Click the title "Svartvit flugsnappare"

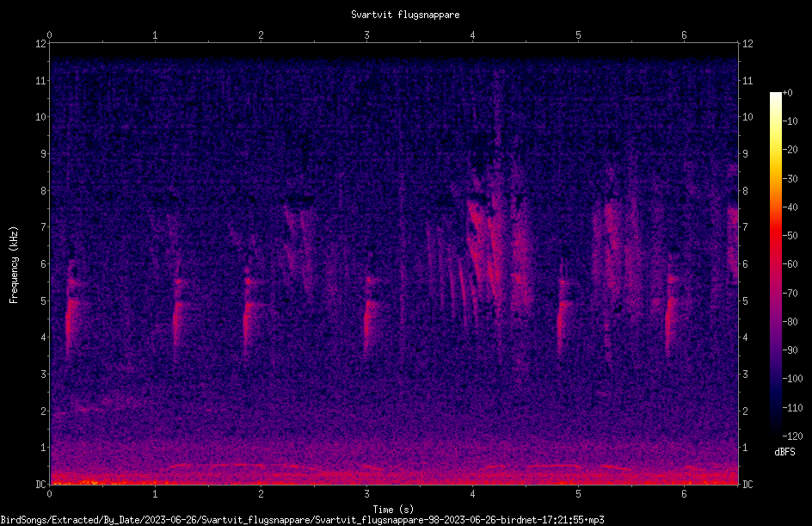point(405,15)
